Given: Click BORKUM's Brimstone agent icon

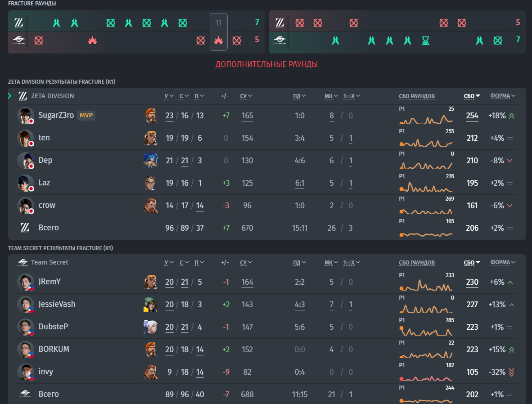Looking at the screenshot, I should click(x=150, y=350).
